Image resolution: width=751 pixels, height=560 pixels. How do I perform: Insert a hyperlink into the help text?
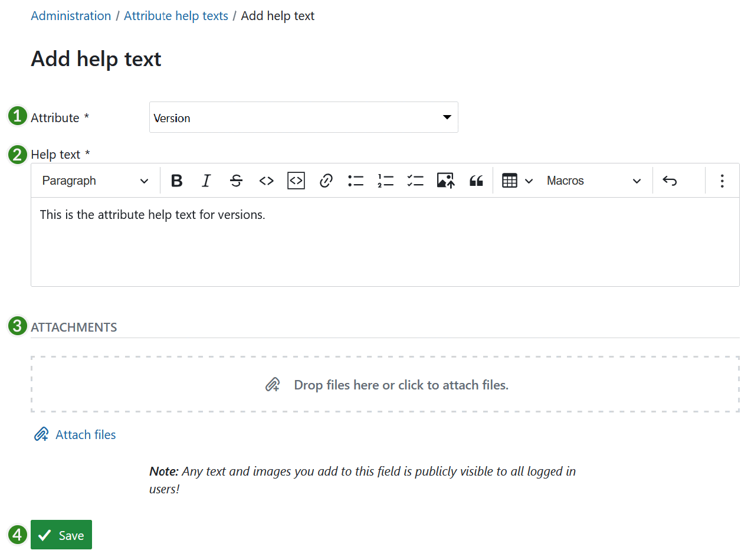(x=326, y=181)
